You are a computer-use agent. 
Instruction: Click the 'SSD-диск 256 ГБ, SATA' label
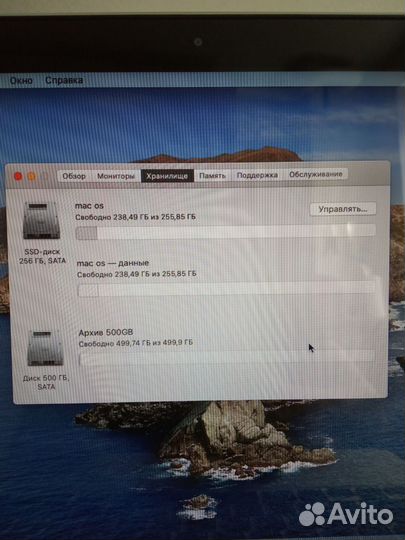(x=42, y=256)
